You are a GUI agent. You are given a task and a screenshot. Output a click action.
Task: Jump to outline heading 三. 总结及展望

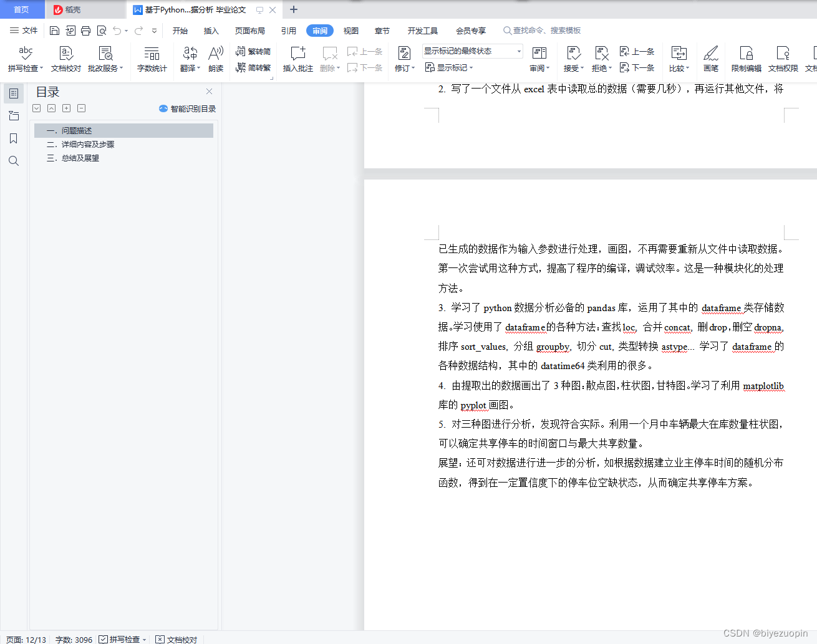75,158
